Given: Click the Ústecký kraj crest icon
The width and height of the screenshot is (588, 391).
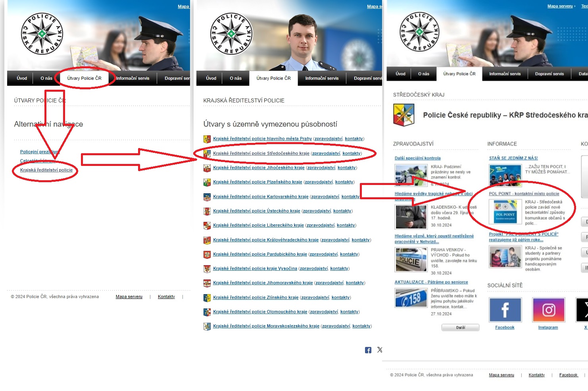Looking at the screenshot, I should click(x=207, y=211).
